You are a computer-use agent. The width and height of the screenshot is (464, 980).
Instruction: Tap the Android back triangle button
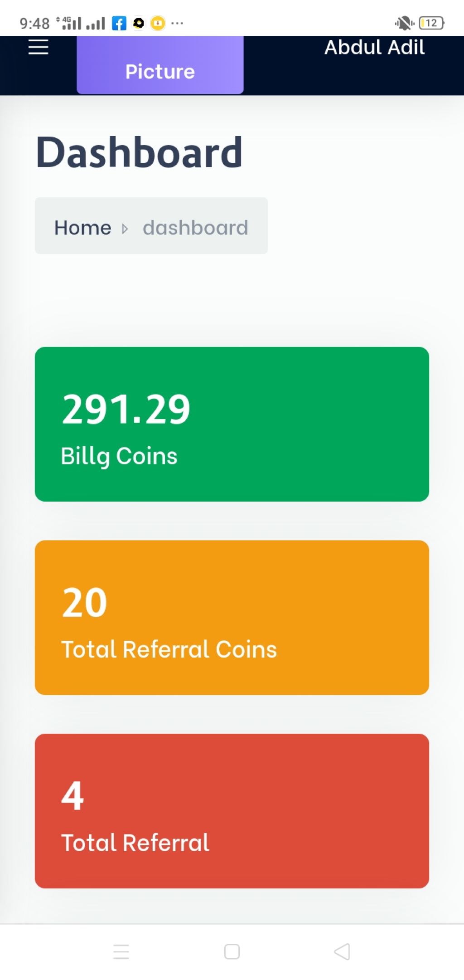pos(342,951)
